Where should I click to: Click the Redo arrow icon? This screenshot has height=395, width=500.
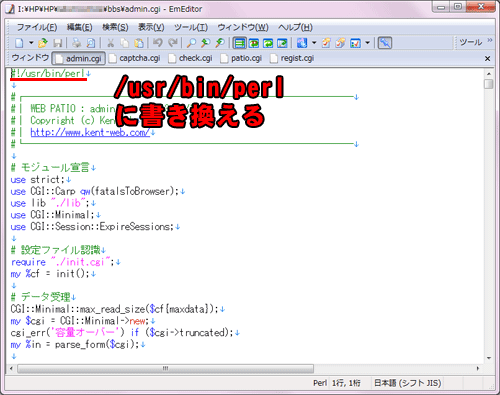tap(172, 43)
